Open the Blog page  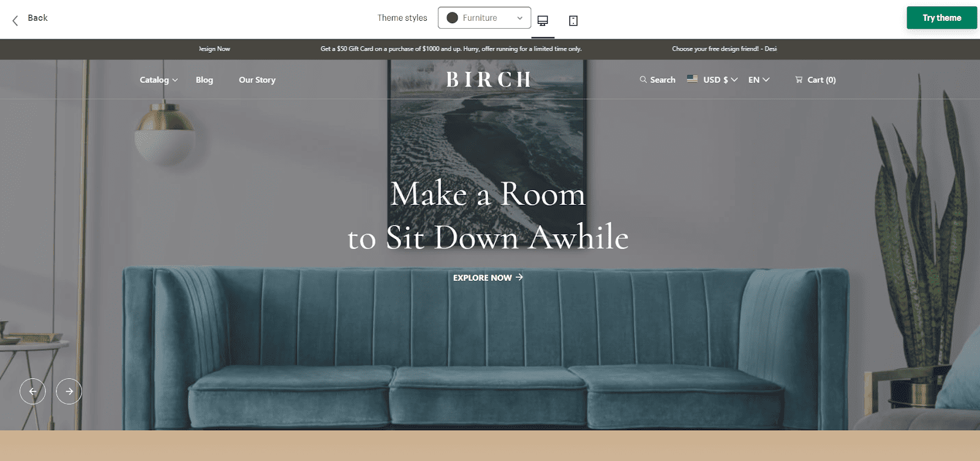coord(205,80)
